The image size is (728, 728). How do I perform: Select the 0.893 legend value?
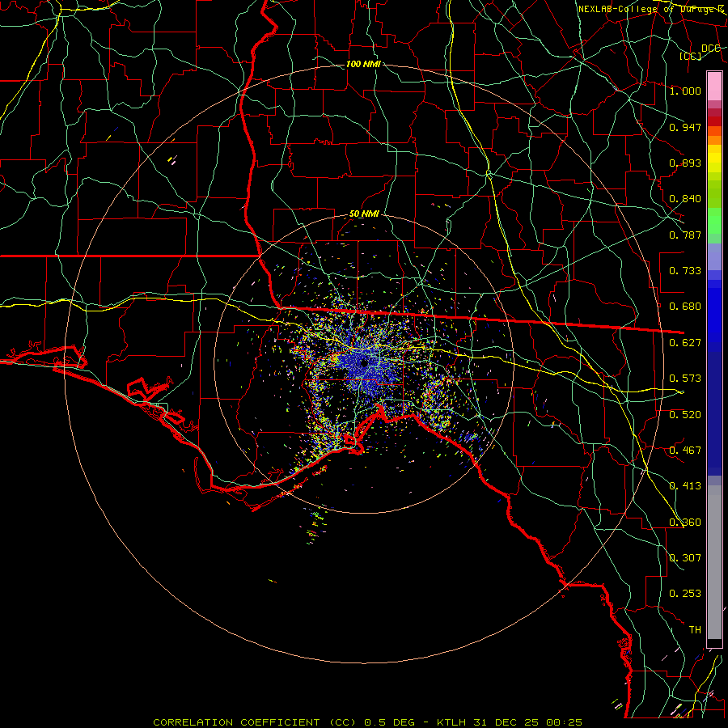point(685,163)
